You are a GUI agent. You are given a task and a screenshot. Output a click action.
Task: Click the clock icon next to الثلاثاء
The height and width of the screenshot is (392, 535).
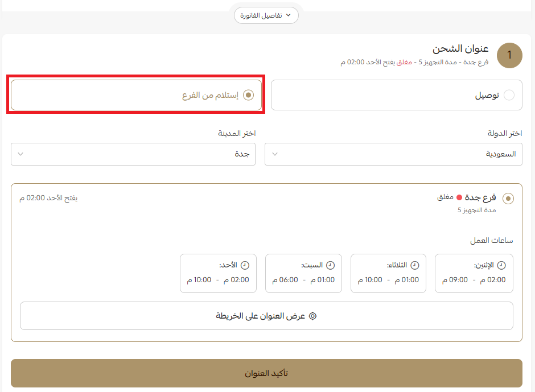(414, 265)
